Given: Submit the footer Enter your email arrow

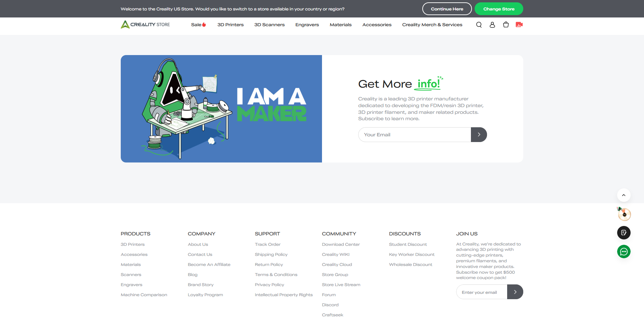Looking at the screenshot, I should (x=515, y=292).
